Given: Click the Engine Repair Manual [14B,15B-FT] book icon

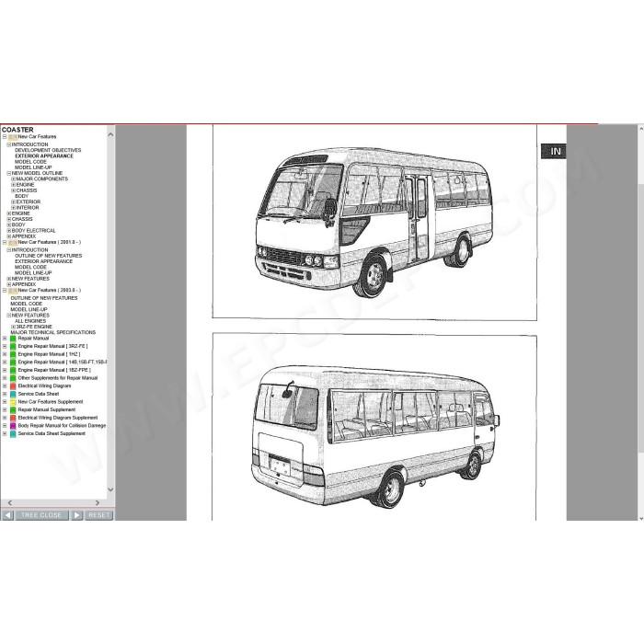Looking at the screenshot, I should [x=13, y=362].
